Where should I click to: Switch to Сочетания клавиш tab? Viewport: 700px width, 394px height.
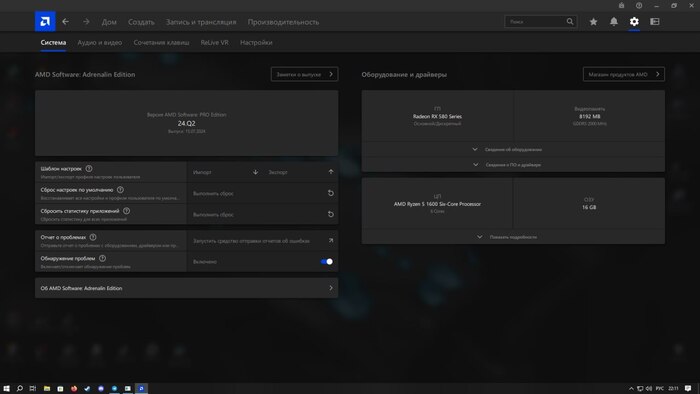pyautogui.click(x=161, y=42)
